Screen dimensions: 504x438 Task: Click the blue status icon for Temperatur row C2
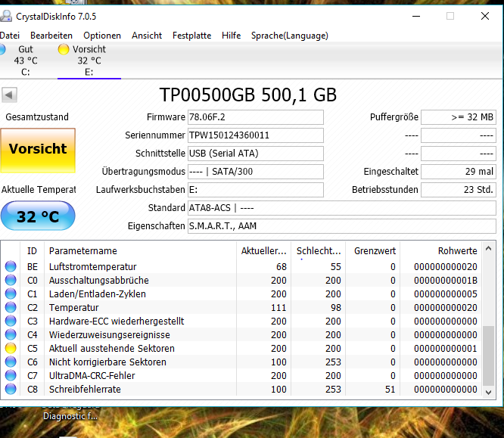pyautogui.click(x=11, y=308)
